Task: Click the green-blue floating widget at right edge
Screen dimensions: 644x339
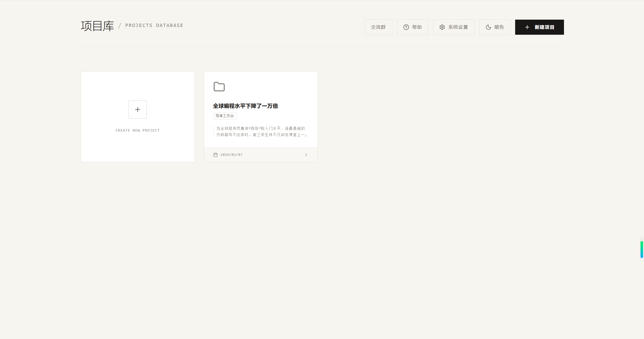Action: [x=641, y=249]
